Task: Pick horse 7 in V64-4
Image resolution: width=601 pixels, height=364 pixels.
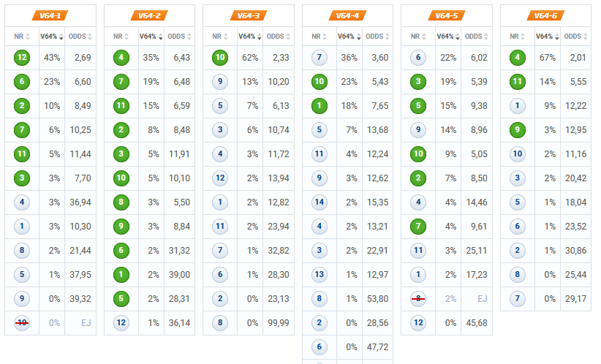Action: click(x=320, y=58)
